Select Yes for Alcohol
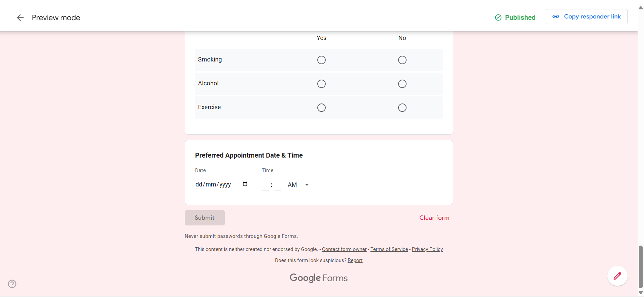The height and width of the screenshot is (297, 644). click(x=321, y=84)
